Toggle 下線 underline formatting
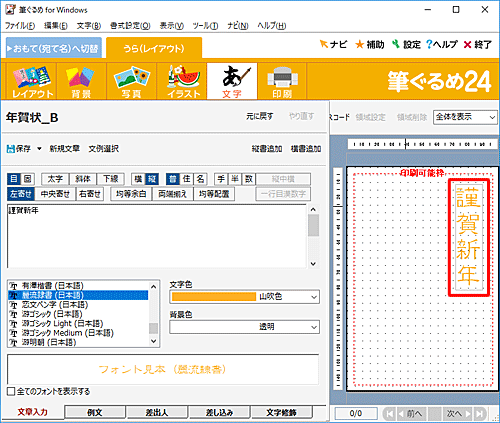Screen dimensions: 500x423 [x=110, y=179]
